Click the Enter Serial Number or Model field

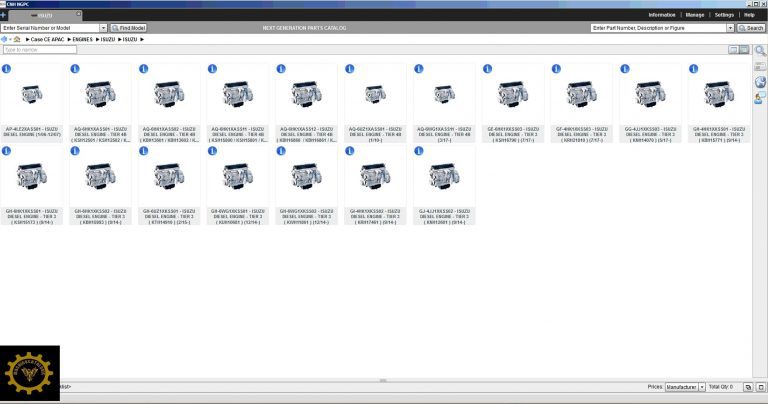(x=50, y=28)
